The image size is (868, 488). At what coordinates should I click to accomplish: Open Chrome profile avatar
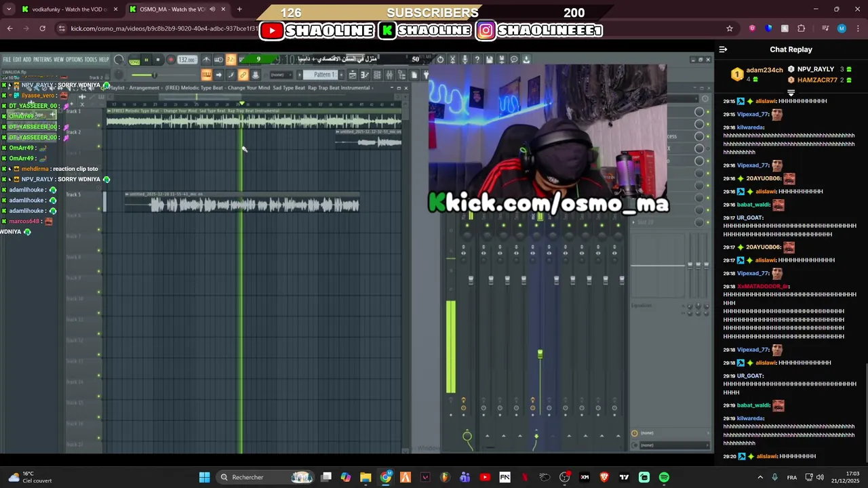(842, 28)
